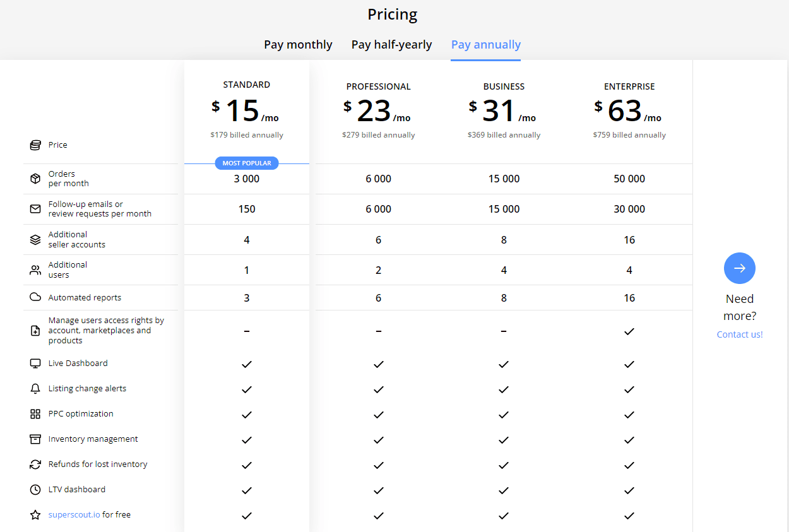
Task: Open the superscout.io link
Action: [74, 514]
